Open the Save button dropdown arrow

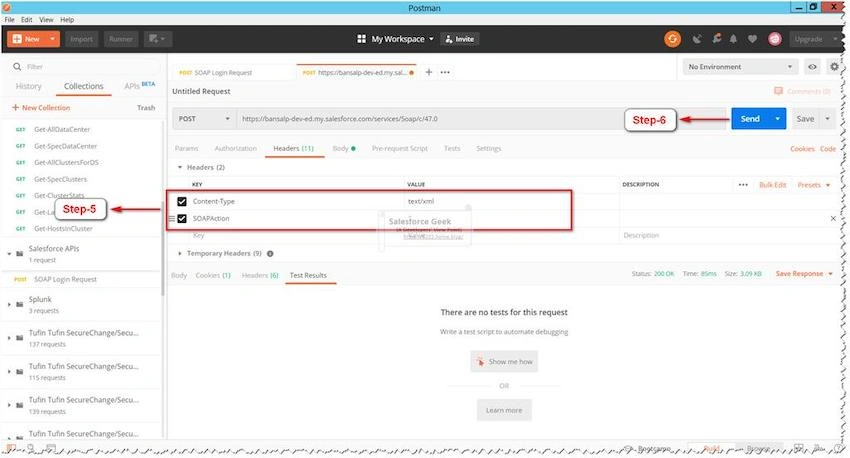pos(827,119)
